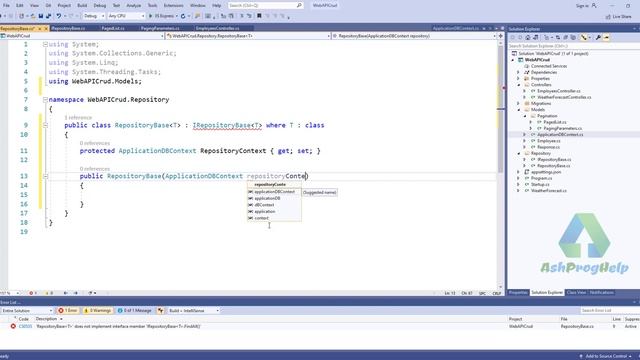Click the magnifier icon in the search box
The width and height of the screenshot is (640, 360).
pyautogui.click(x=299, y=5)
